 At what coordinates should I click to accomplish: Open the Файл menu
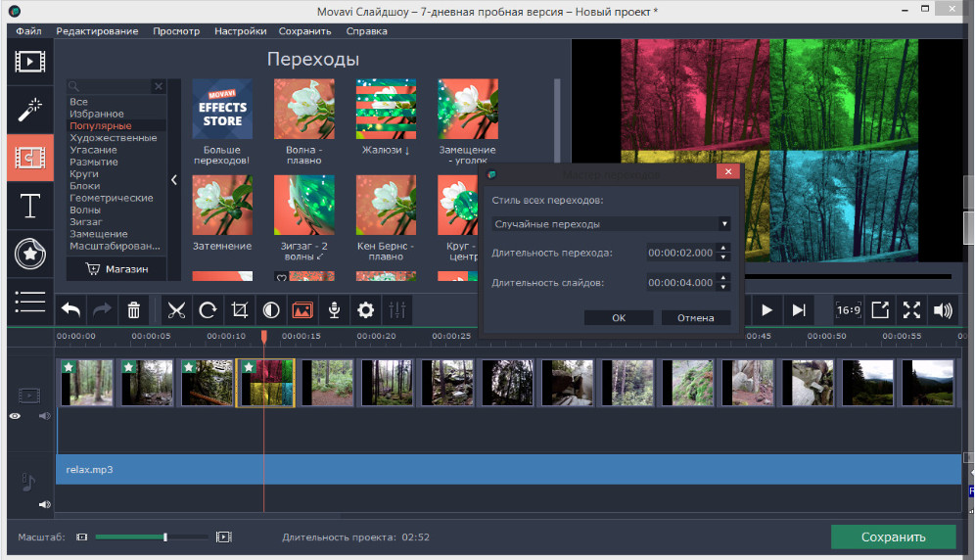pyautogui.click(x=28, y=31)
